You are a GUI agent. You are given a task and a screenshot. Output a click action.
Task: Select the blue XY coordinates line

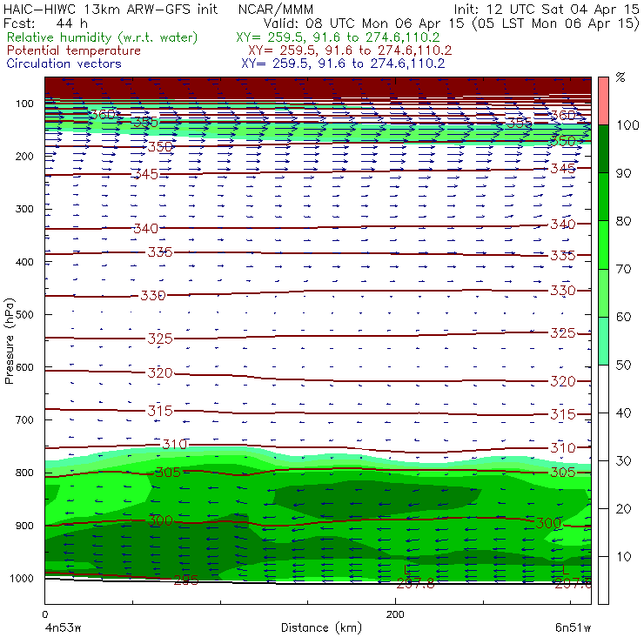point(343,64)
